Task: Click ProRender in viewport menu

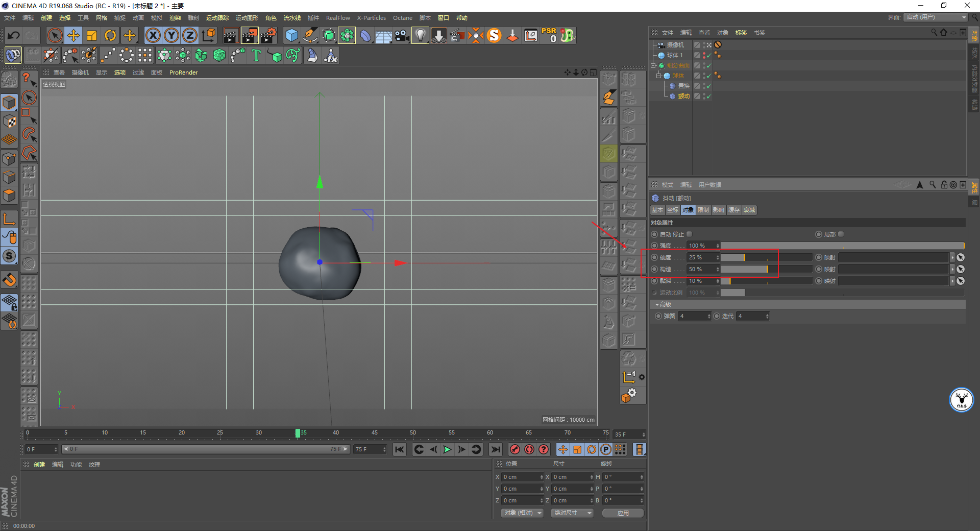Action: [183, 73]
